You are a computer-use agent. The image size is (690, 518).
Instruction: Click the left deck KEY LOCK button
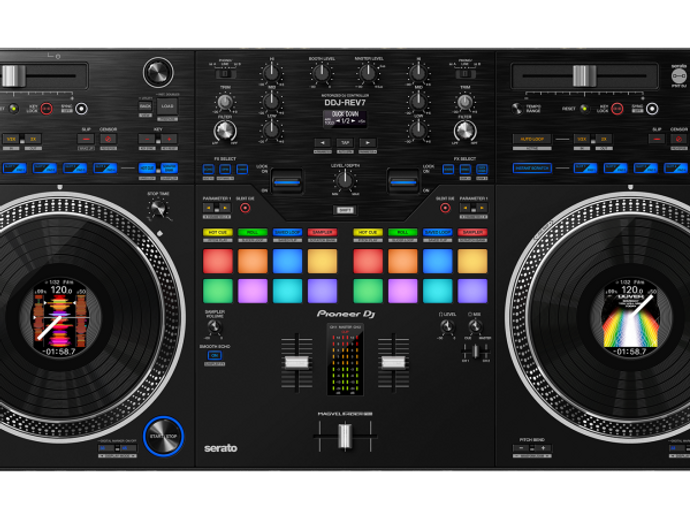click(x=46, y=108)
